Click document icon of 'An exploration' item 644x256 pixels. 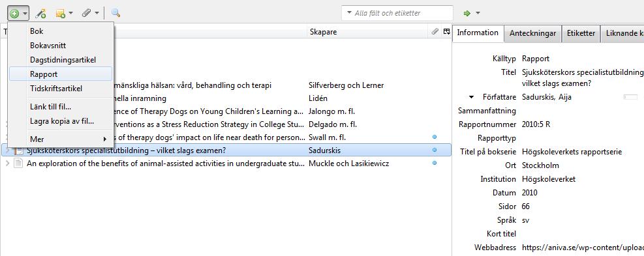(x=18, y=164)
